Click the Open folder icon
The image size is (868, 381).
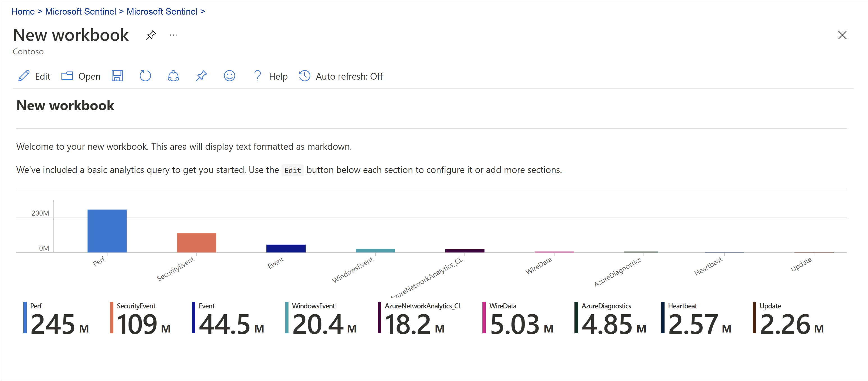coord(67,76)
